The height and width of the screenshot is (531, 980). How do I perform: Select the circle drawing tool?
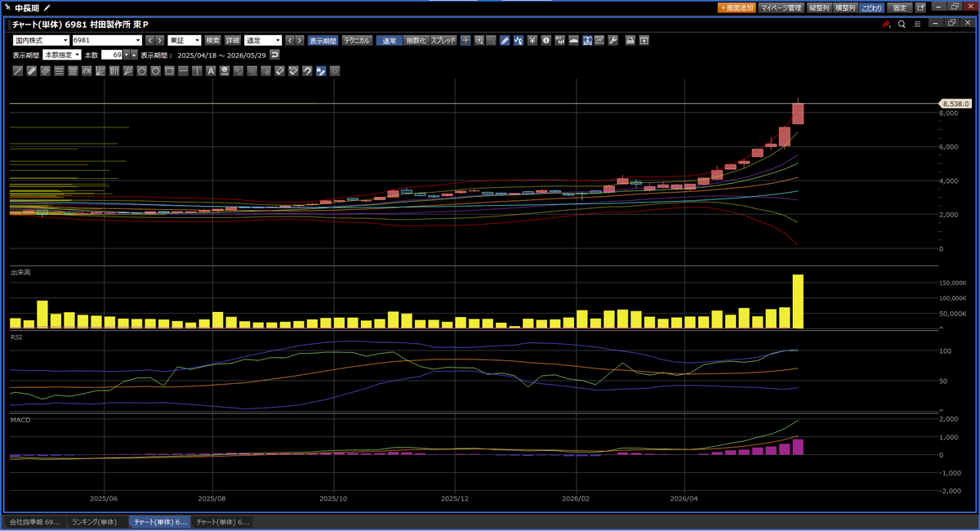pyautogui.click(x=155, y=71)
